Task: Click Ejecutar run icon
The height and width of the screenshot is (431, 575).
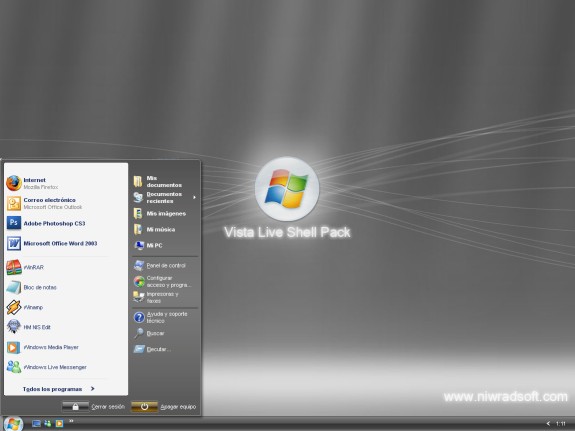Action: 139,349
